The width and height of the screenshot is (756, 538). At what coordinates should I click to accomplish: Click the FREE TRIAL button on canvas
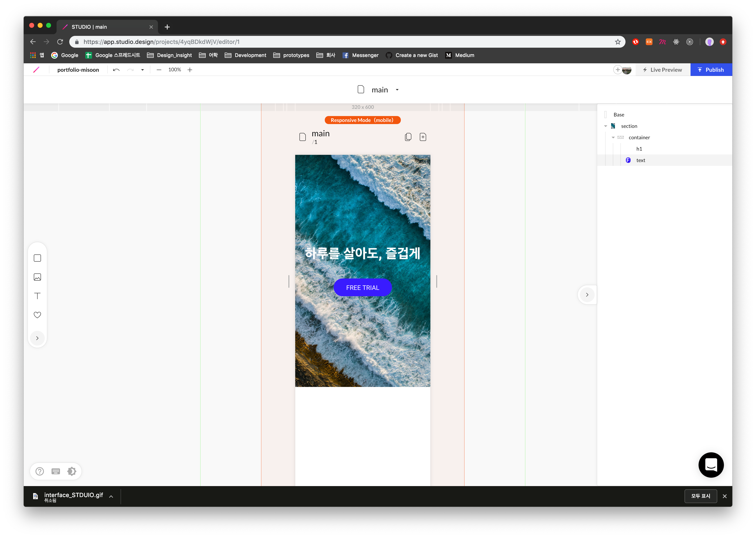pyautogui.click(x=362, y=288)
